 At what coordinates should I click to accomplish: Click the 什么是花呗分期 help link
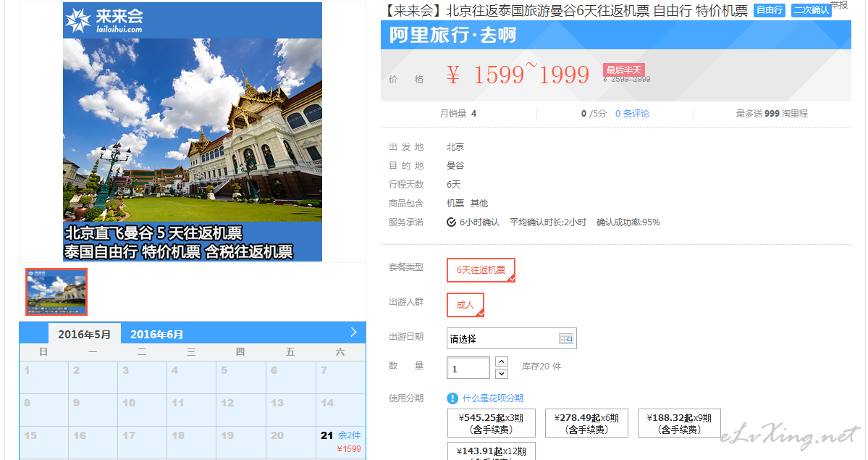point(493,398)
